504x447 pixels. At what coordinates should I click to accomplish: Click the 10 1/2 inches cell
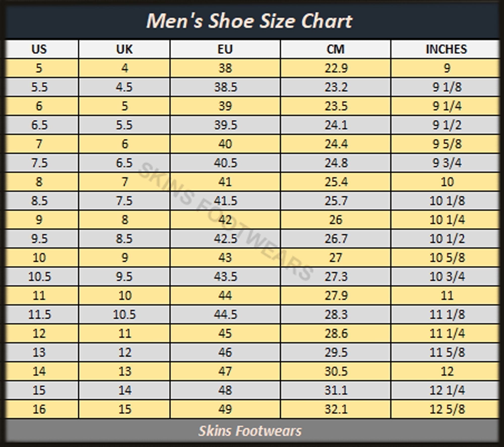click(x=447, y=239)
